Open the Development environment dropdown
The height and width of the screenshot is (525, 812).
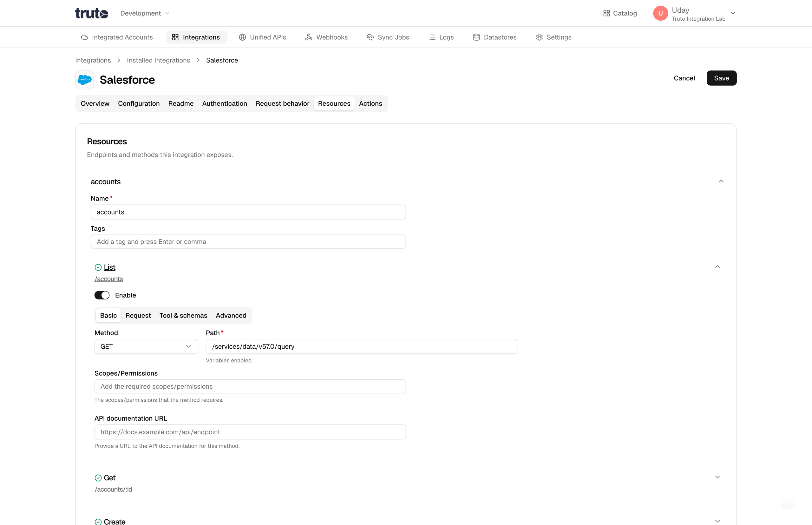click(x=145, y=13)
